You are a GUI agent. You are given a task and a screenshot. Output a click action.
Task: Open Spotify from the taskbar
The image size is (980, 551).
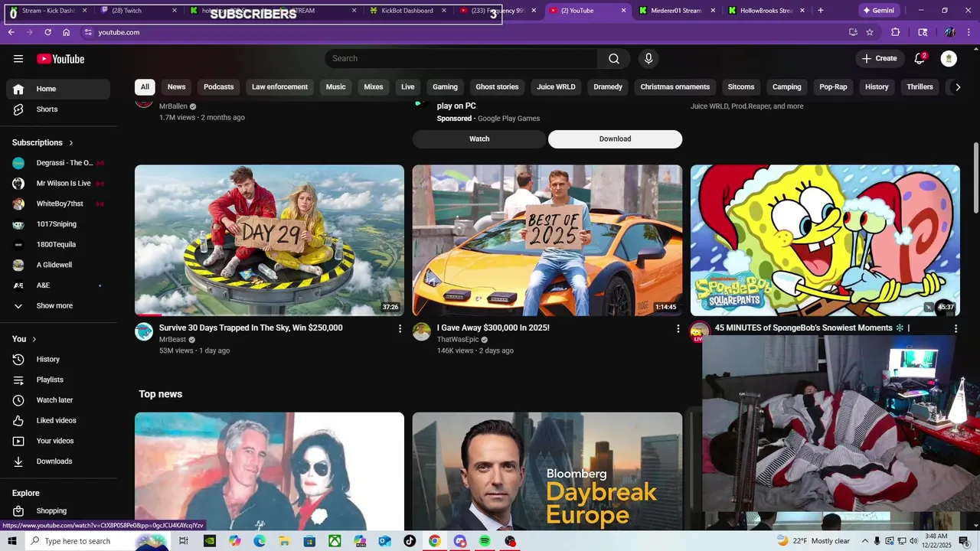coord(485,541)
